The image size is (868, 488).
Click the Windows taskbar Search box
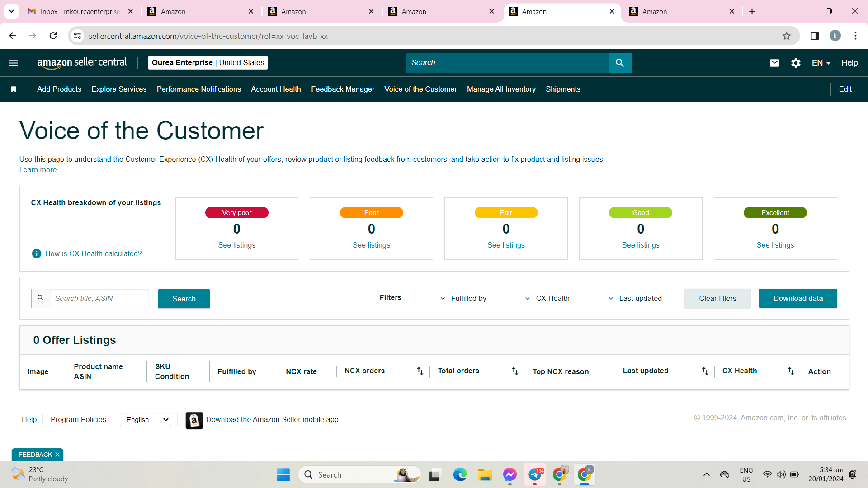coord(359,475)
